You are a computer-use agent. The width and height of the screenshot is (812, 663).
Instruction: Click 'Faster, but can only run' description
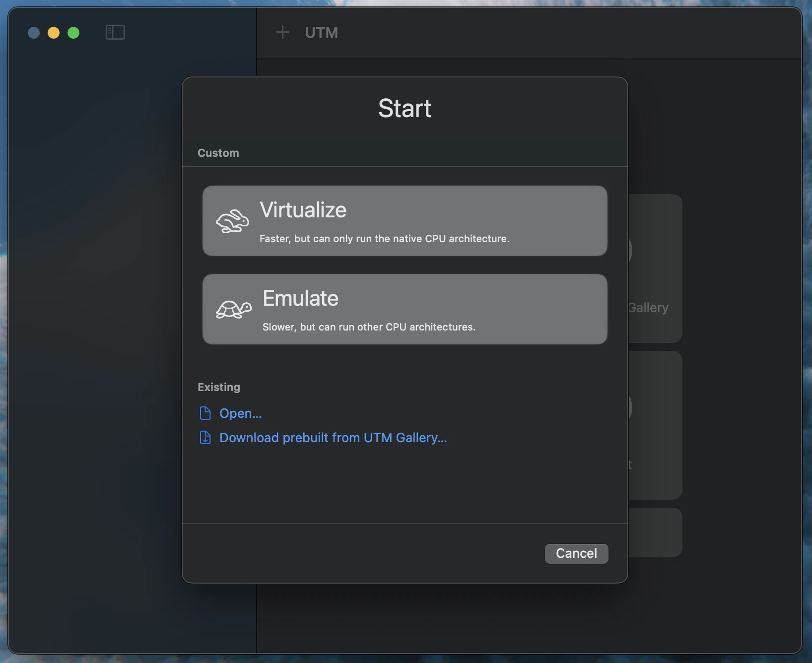point(385,239)
